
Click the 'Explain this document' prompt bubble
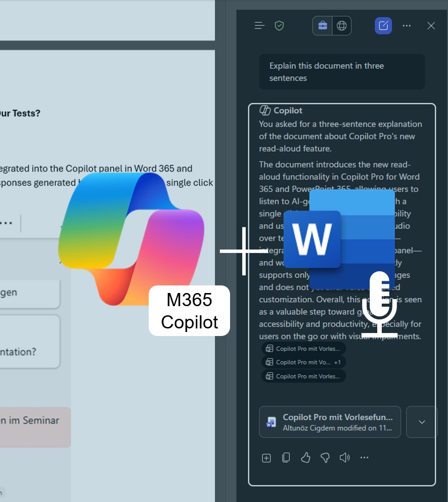tap(341, 72)
